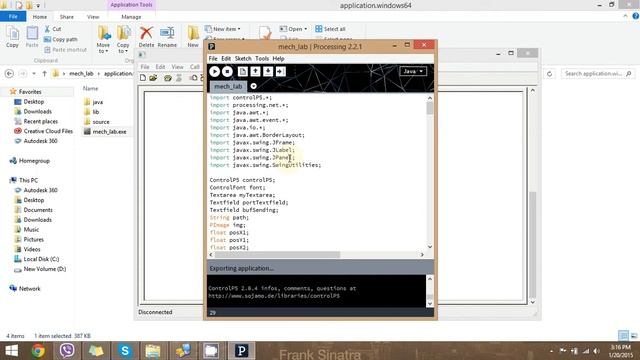
Task: Open the java folder in the file list
Action: [98, 102]
